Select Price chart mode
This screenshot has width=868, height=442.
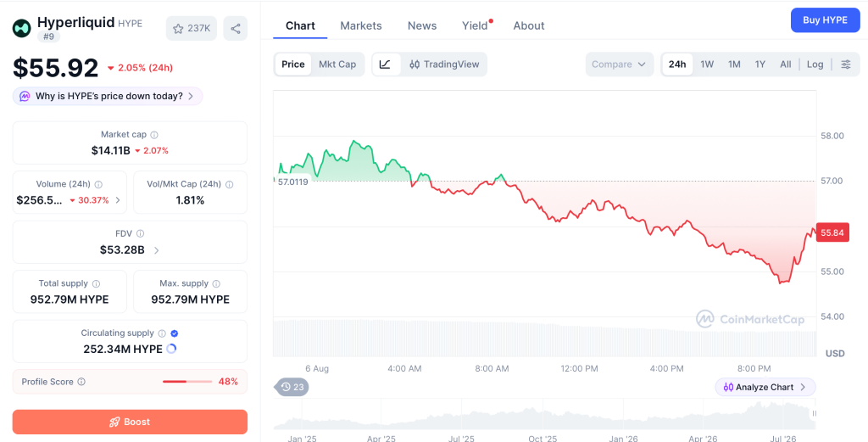[292, 64]
